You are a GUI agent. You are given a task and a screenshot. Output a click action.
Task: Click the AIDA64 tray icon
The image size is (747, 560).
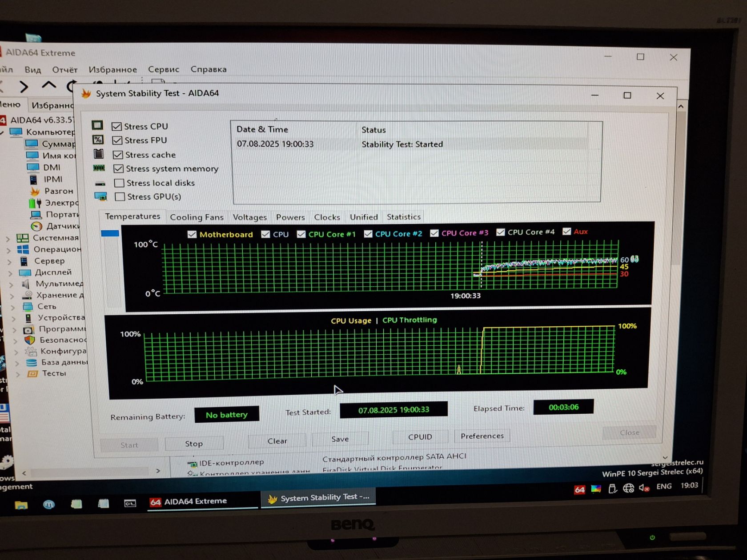click(x=579, y=490)
